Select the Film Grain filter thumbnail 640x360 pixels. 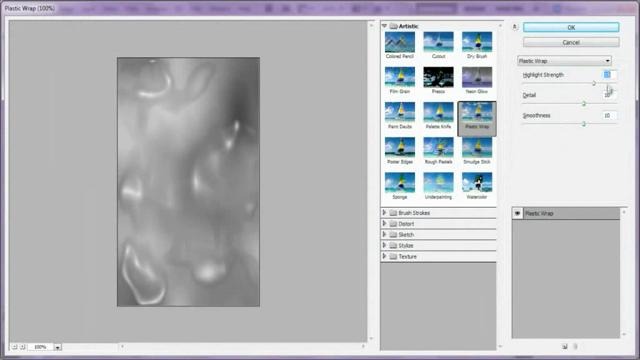tap(400, 77)
